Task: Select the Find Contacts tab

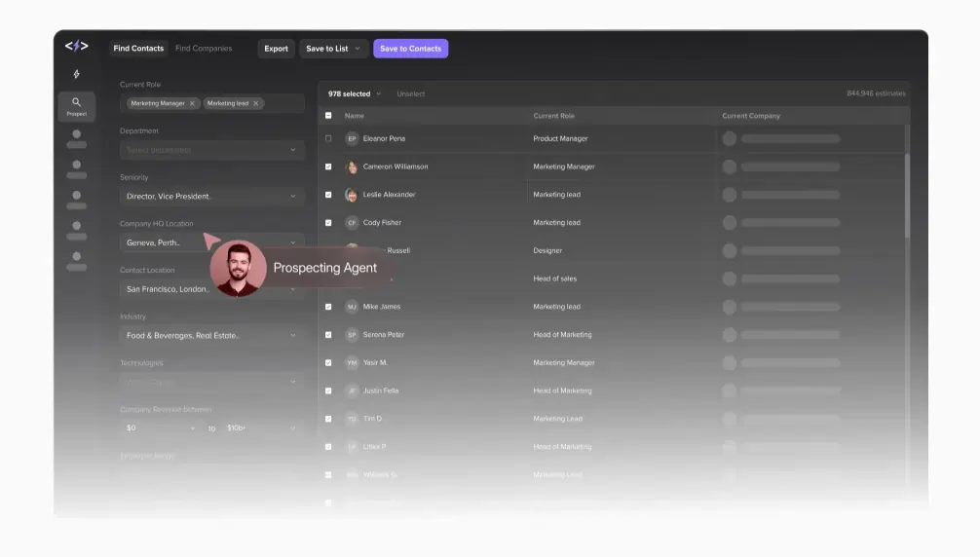Action: point(138,49)
